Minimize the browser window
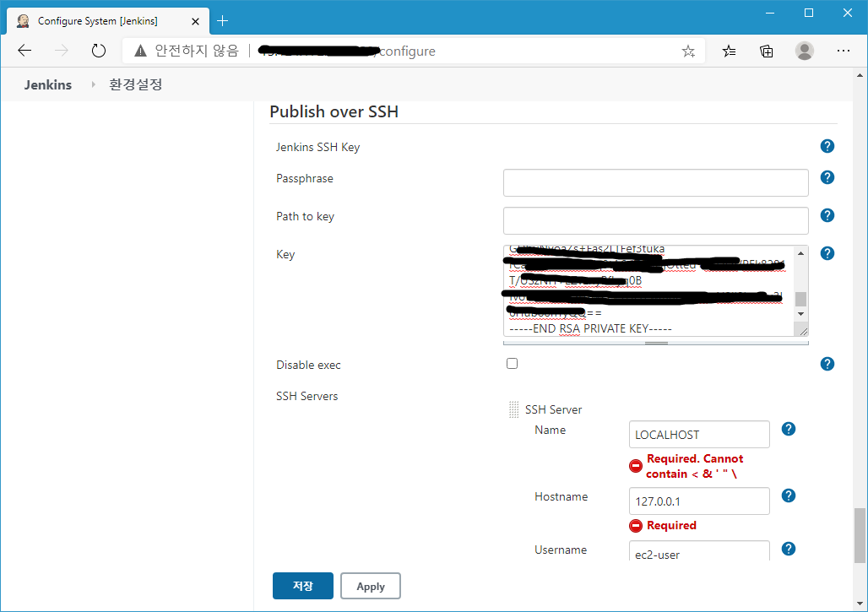868x612 pixels. pos(770,13)
